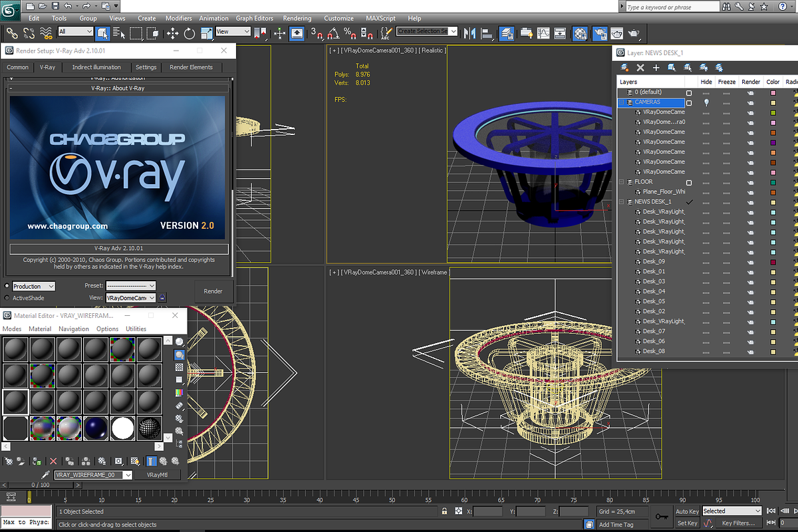Click Create New Layer plus icon
Screen dimensions: 798x532
(656, 67)
